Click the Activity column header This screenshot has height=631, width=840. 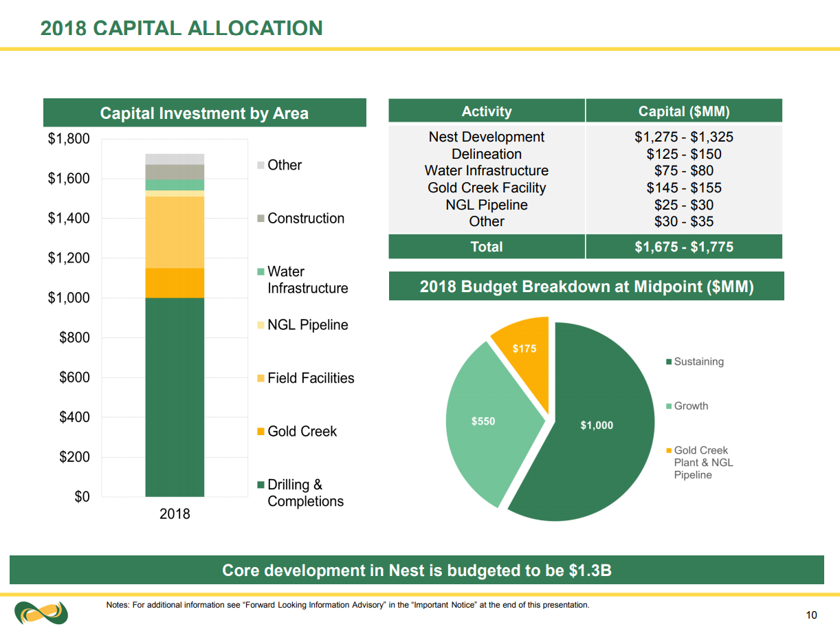[487, 111]
